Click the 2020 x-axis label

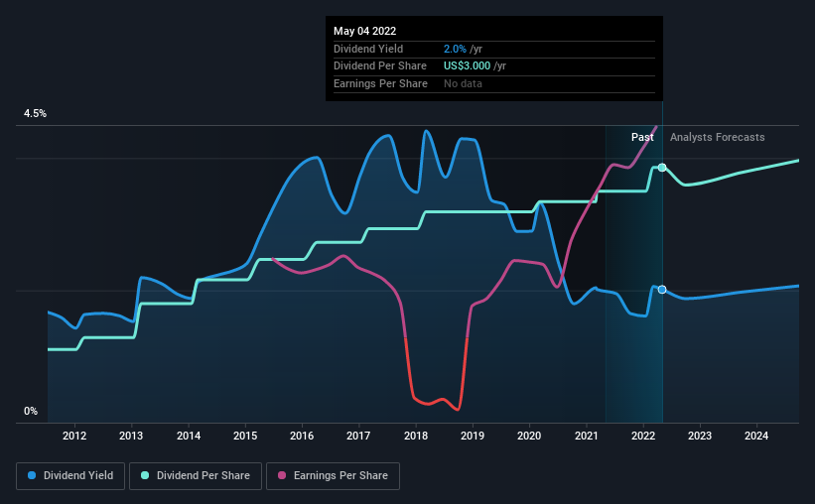[x=529, y=436]
